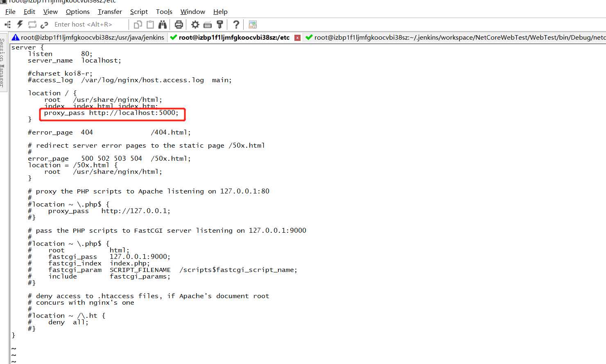The height and width of the screenshot is (364, 606).
Task: Open Session Options gear icon
Action: (195, 25)
